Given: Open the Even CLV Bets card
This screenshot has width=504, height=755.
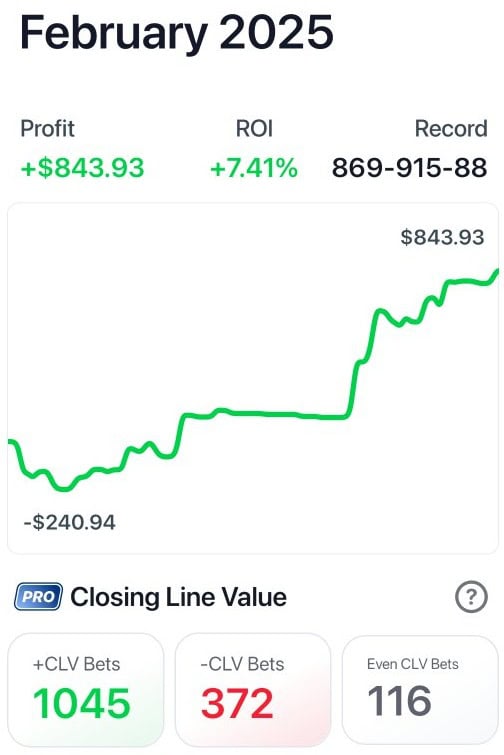Looking at the screenshot, I should pyautogui.click(x=420, y=690).
